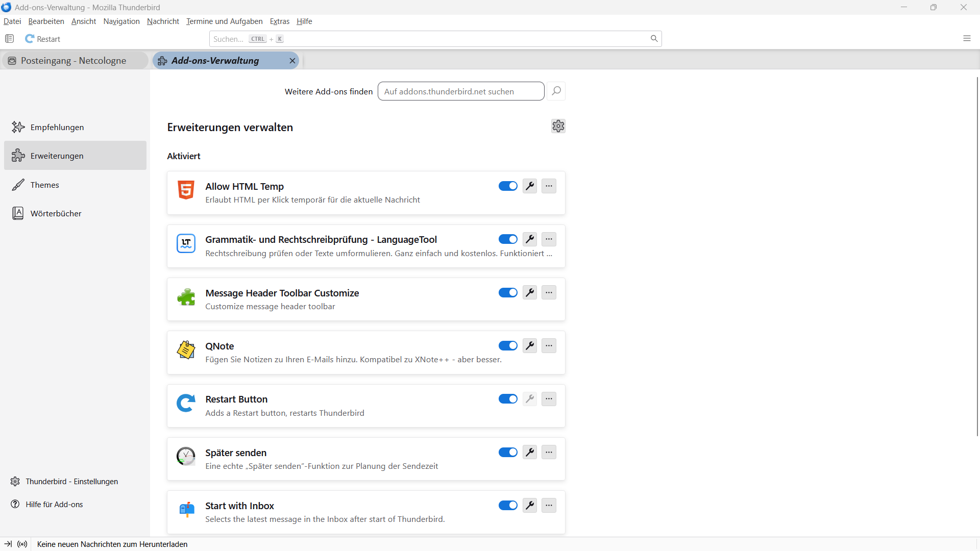The height and width of the screenshot is (551, 980).
Task: Select Themes in the sidebar
Action: [x=44, y=185]
